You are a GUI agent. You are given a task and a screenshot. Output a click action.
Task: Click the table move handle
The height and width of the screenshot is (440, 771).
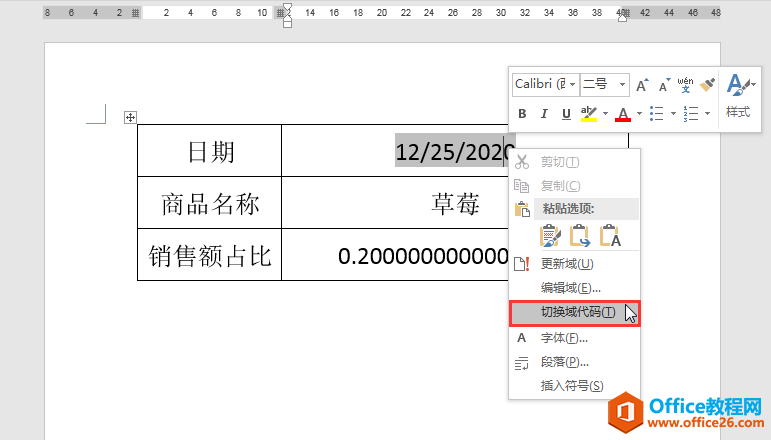click(x=129, y=117)
